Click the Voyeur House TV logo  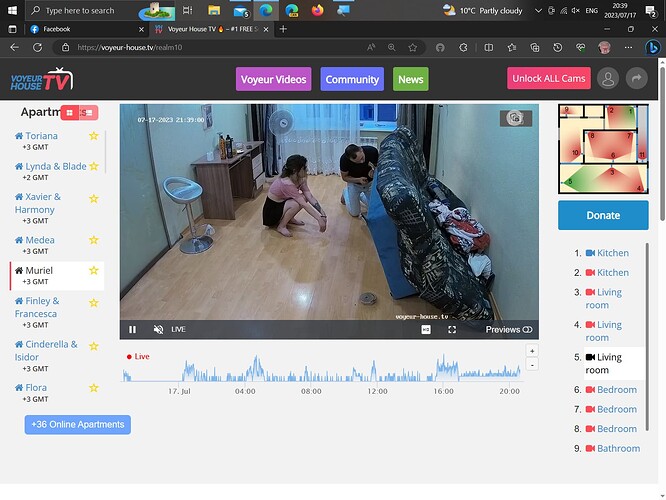pyautogui.click(x=42, y=79)
